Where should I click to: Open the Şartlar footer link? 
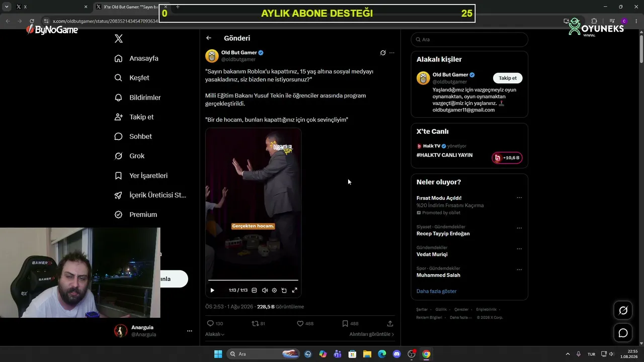tap(422, 310)
